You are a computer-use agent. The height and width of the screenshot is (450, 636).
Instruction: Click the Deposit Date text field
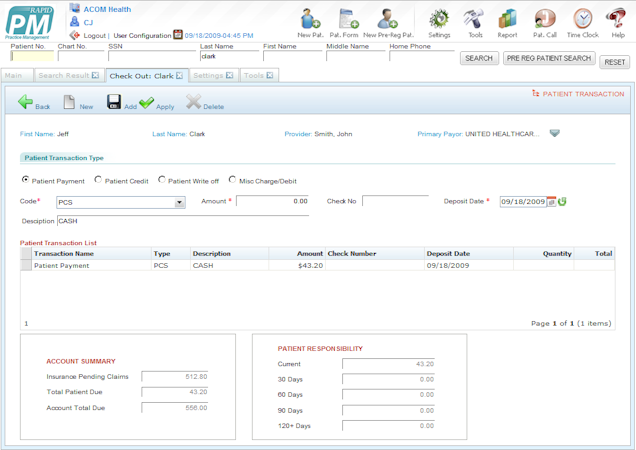point(523,201)
